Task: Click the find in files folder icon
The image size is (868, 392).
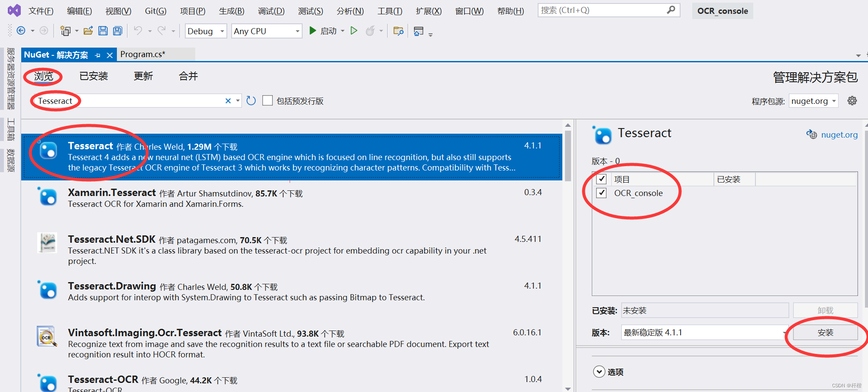Action: tap(398, 31)
